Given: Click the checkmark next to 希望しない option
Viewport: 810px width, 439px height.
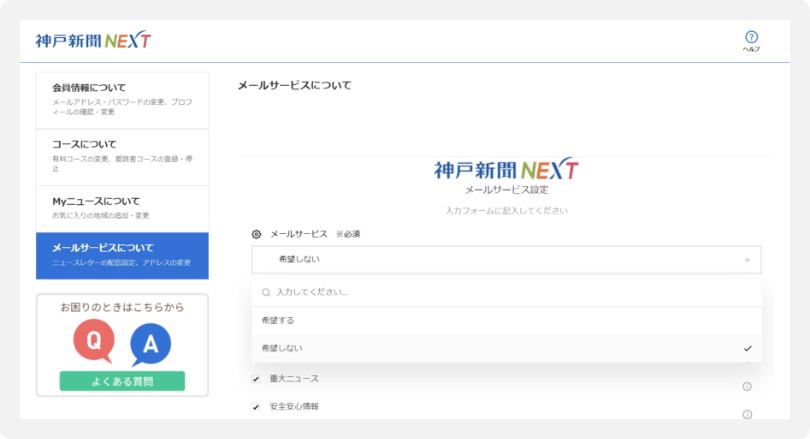Looking at the screenshot, I should click(747, 348).
